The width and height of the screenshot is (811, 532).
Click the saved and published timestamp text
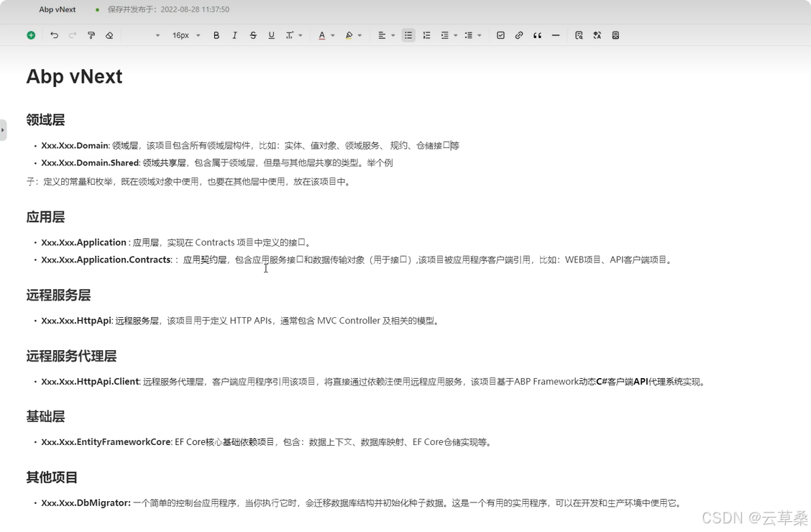pos(169,9)
